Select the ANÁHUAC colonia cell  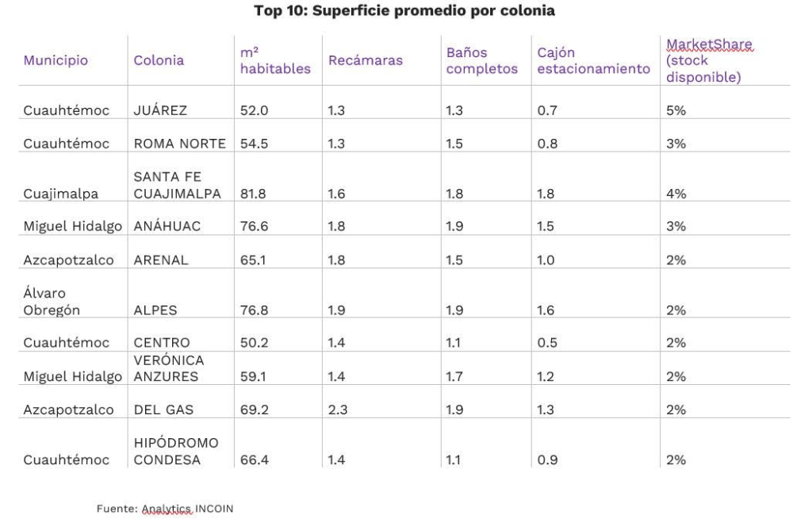[167, 228]
